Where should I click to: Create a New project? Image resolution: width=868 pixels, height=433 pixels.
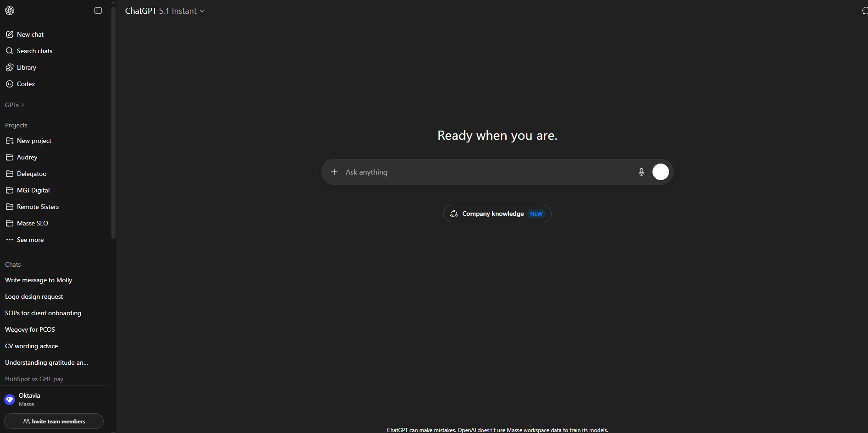coord(55,141)
